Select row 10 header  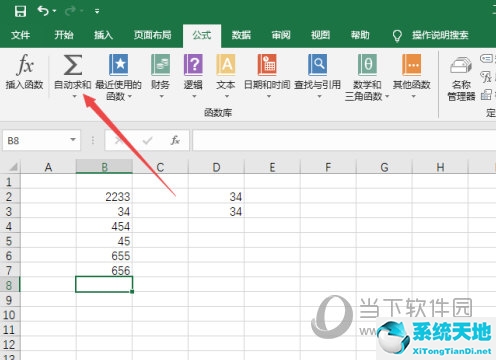(10, 314)
